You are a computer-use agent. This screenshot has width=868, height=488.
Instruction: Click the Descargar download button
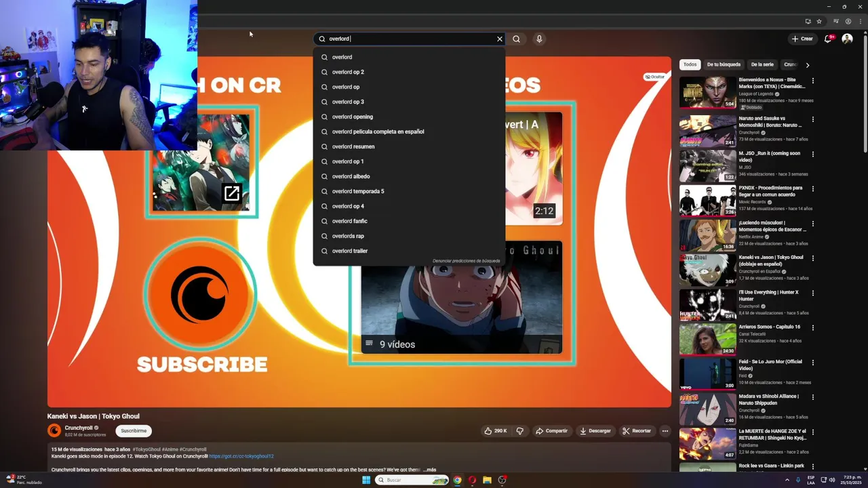(595, 431)
